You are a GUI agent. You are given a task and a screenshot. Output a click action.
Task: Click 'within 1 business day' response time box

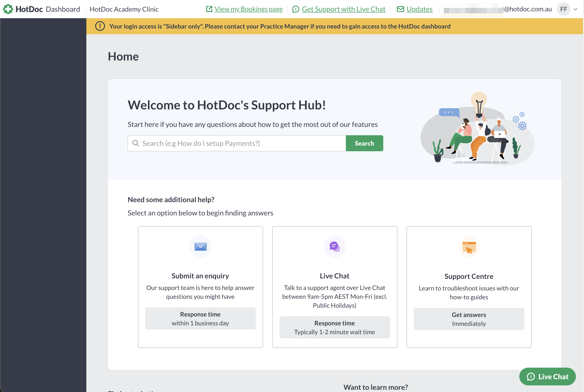[200, 318]
